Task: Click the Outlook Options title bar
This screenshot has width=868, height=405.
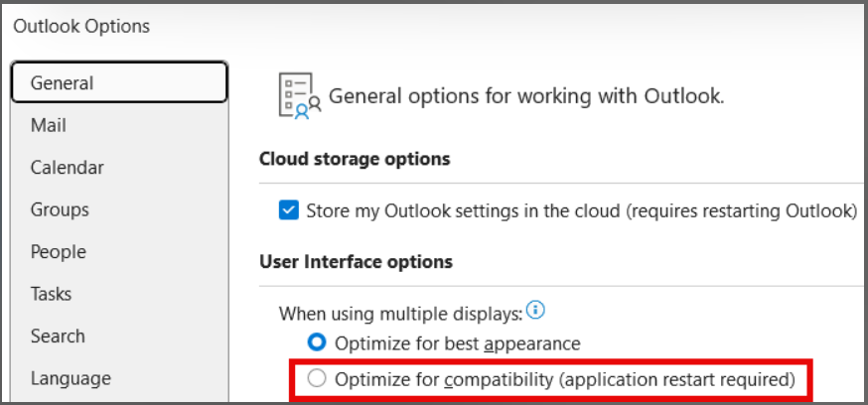Action: (x=81, y=26)
